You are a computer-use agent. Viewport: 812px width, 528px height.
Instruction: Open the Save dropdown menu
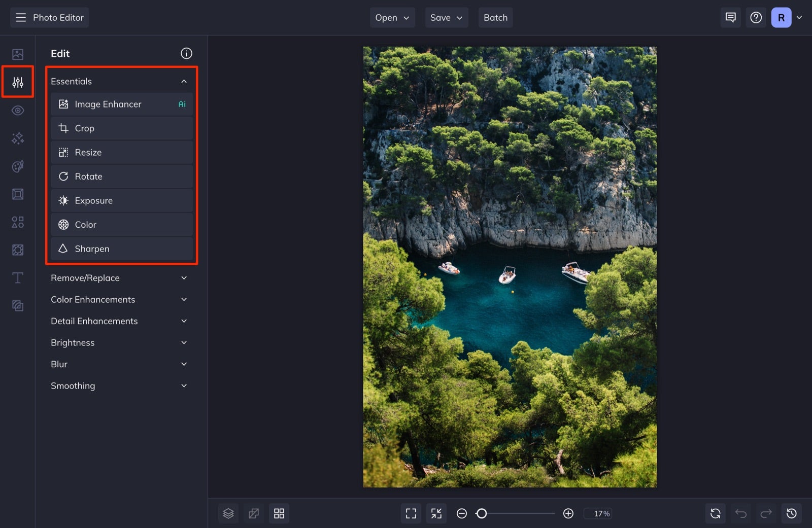click(x=446, y=17)
